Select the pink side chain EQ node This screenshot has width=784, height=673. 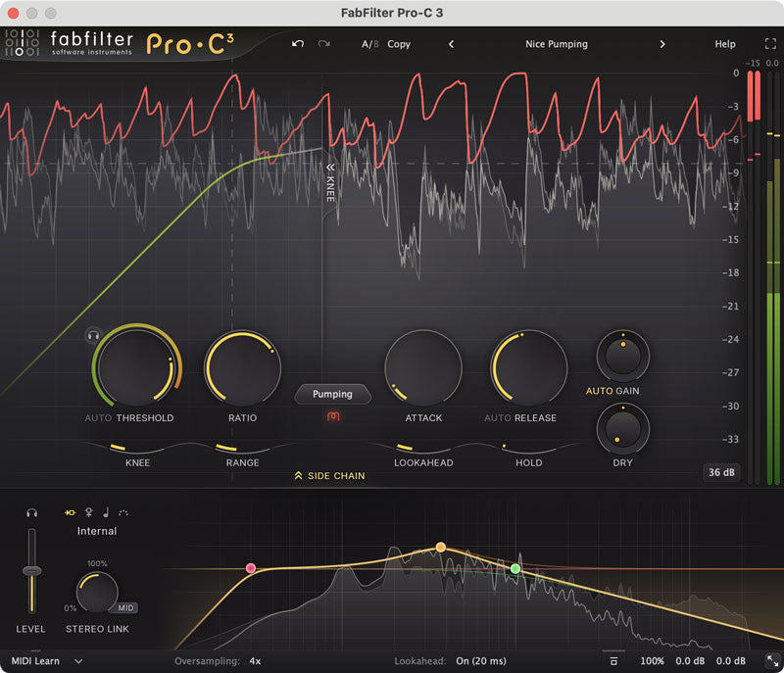tap(251, 568)
